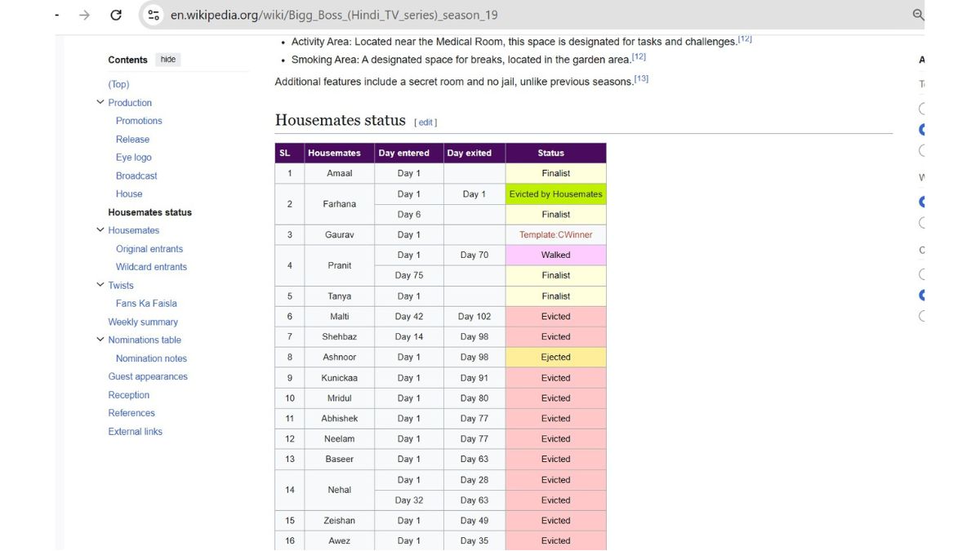The height and width of the screenshot is (551, 980).
Task: Go to External links in Contents
Action: point(135,432)
